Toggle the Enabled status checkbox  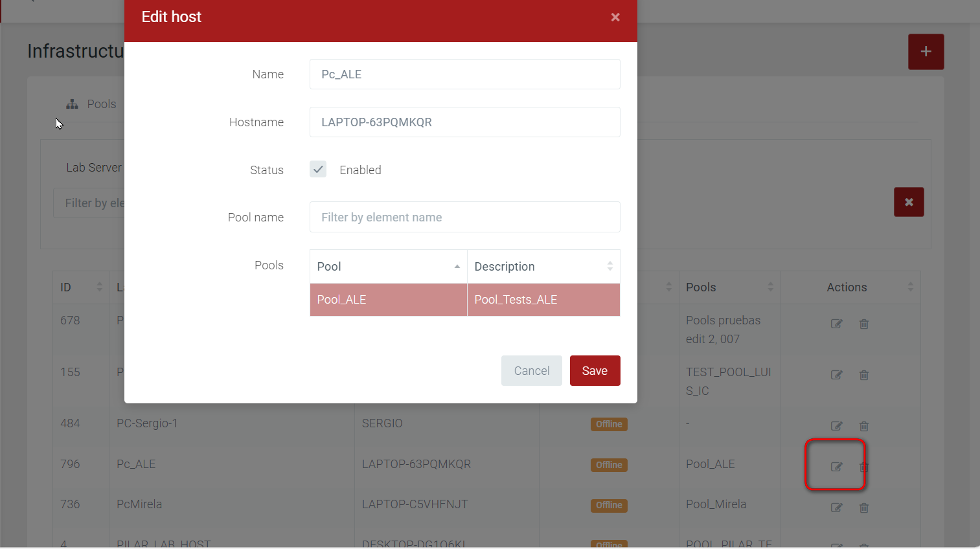[x=318, y=170]
